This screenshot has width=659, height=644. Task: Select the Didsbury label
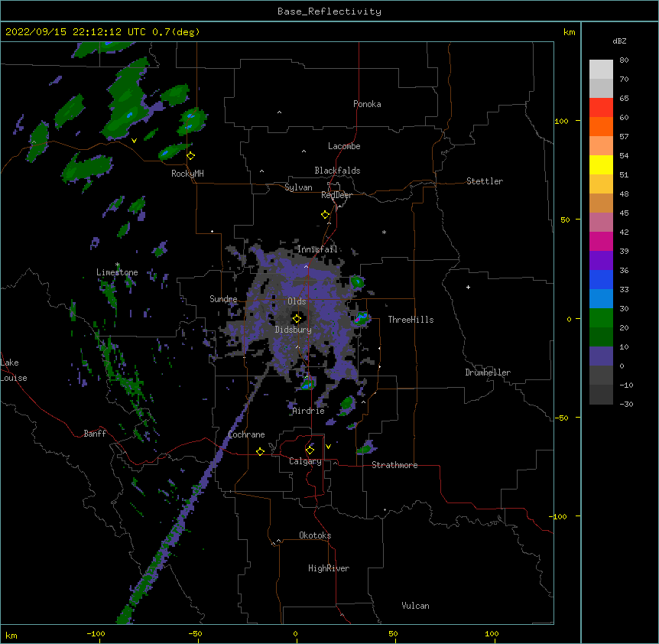click(x=293, y=330)
